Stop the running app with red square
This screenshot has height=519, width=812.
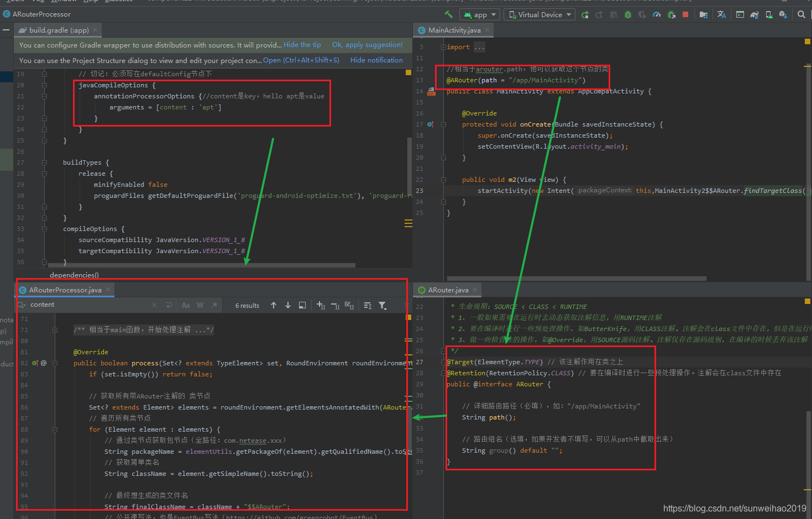[x=685, y=15]
